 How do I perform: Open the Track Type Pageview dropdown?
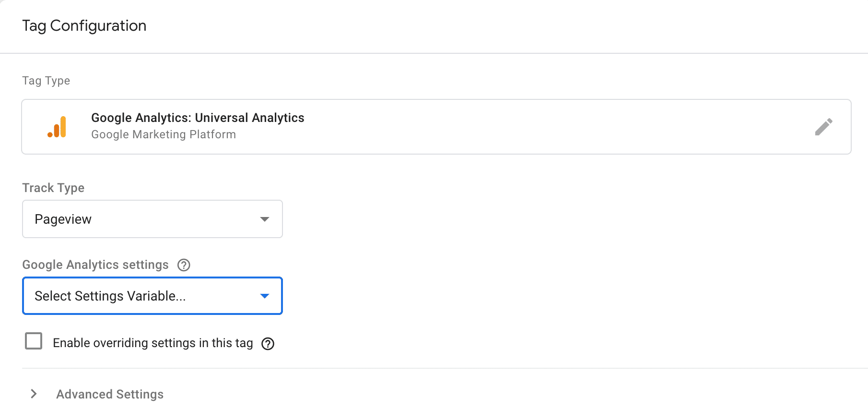tap(152, 219)
